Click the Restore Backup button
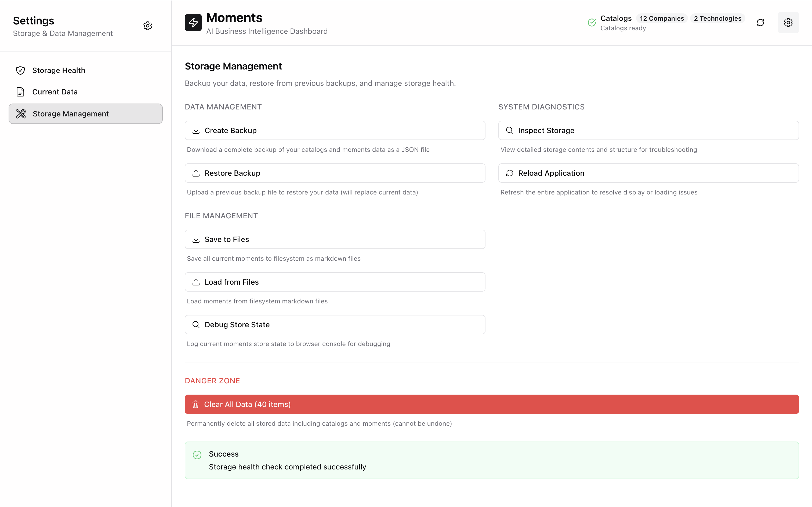812x507 pixels. point(335,173)
